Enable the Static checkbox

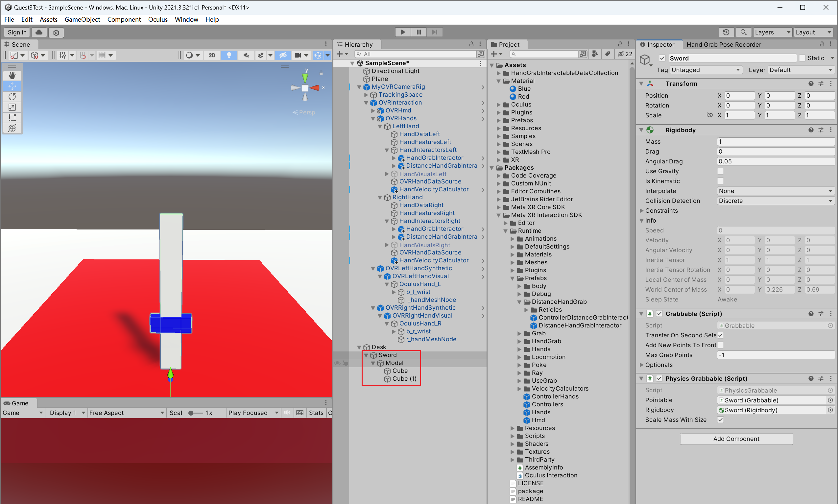(802, 58)
